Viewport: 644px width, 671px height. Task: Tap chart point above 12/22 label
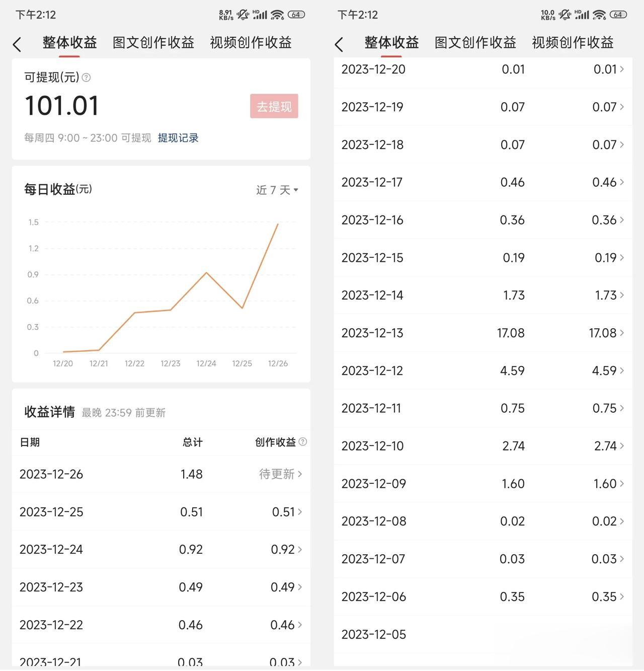tap(134, 313)
